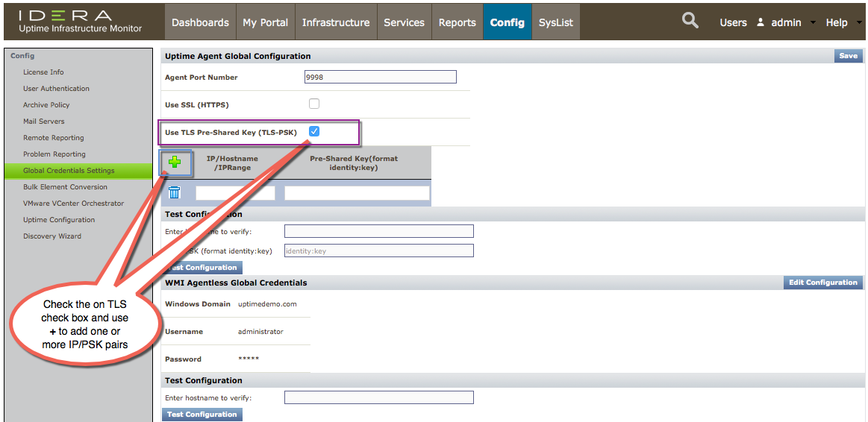
Task: Launch the Discovery Wizard
Action: (52, 236)
